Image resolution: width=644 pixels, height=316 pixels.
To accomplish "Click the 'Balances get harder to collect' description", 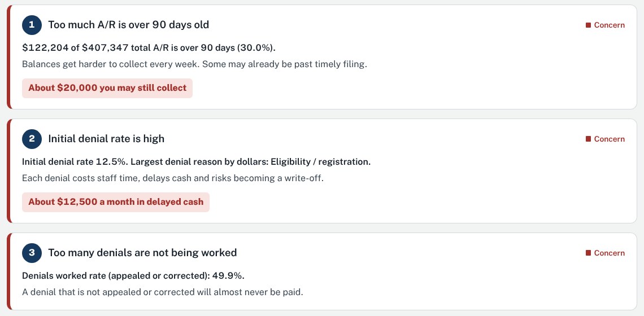I will click(194, 65).
